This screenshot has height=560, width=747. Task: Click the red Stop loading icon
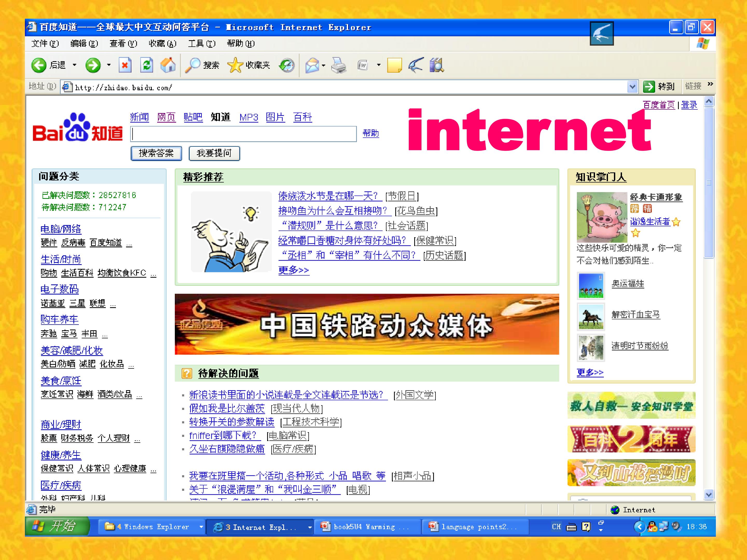(125, 65)
